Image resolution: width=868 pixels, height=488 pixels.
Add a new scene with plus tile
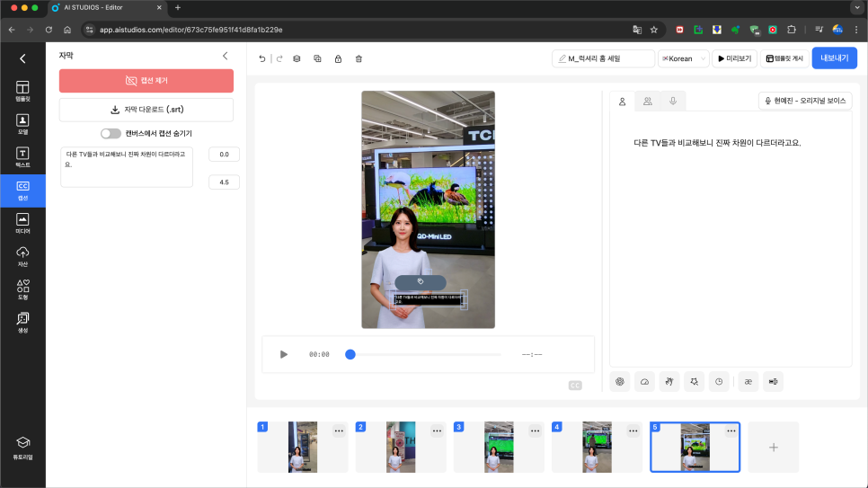click(774, 447)
